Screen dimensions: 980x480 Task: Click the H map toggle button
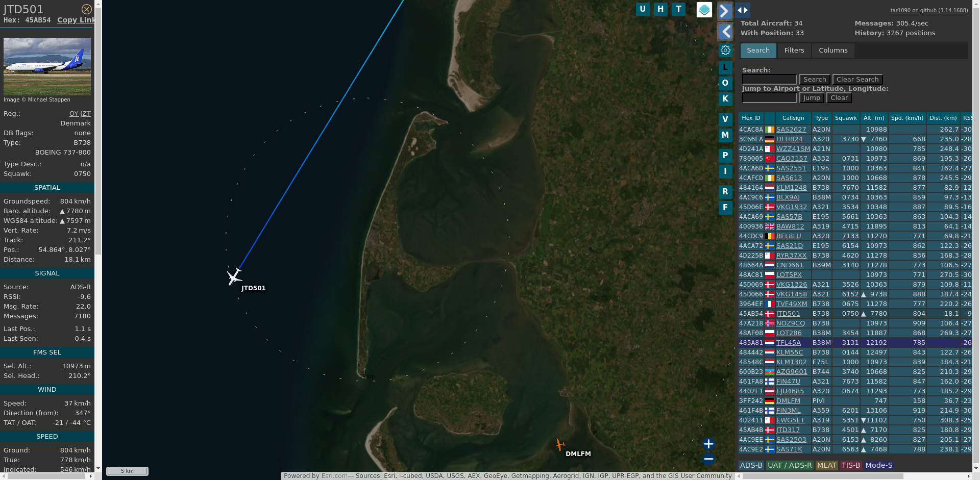[x=660, y=9]
